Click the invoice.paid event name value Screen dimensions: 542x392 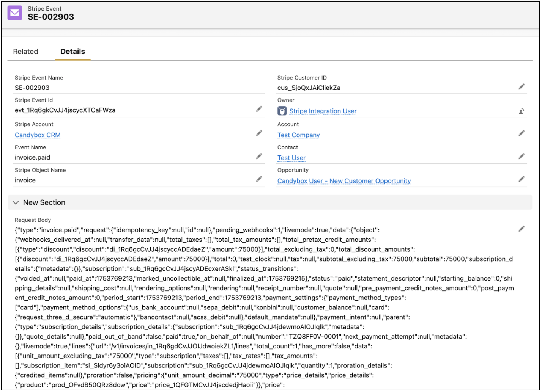coord(33,157)
